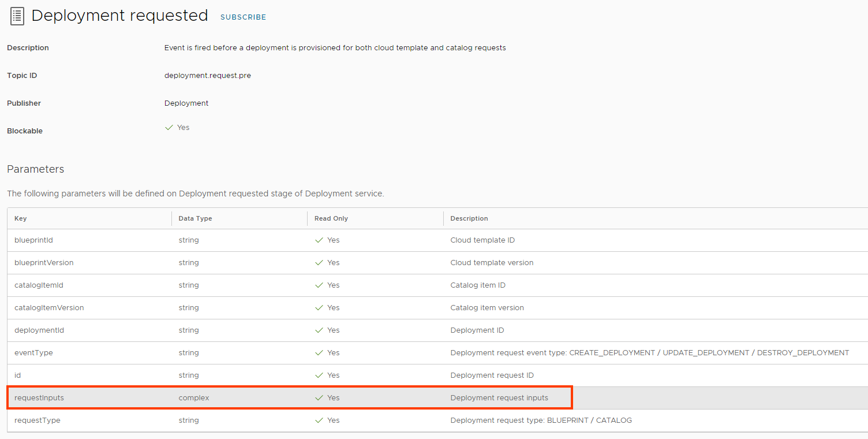The width and height of the screenshot is (868, 439).
Task: Open the deploymentId parameter entry
Action: (x=39, y=330)
